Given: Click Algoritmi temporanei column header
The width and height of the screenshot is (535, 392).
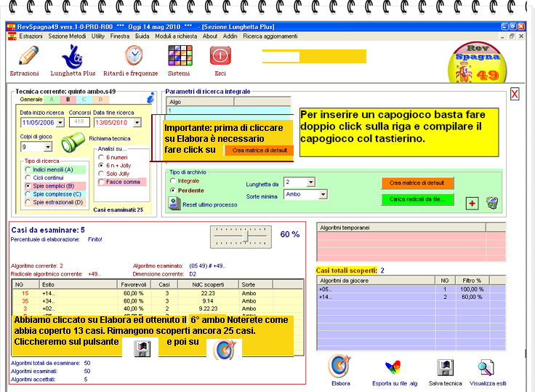Looking at the screenshot, I should [x=401, y=228].
